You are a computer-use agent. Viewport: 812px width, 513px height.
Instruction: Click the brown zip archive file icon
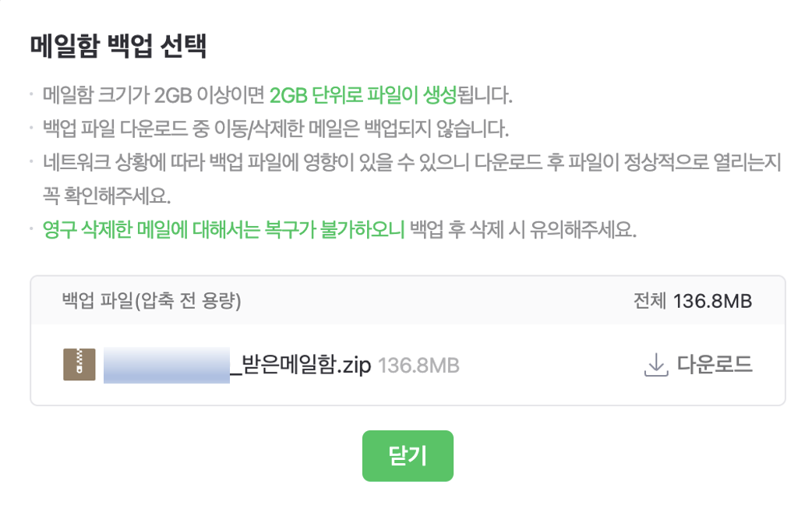coord(79,365)
